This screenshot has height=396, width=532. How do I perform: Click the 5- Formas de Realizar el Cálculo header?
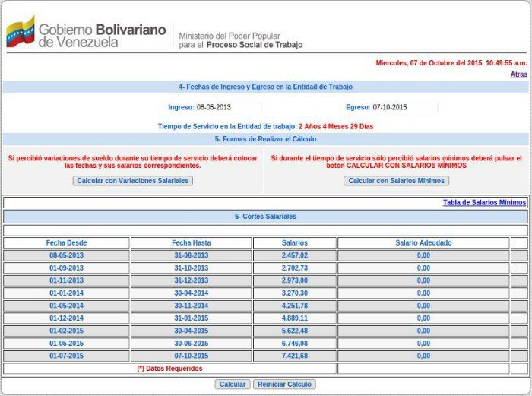pos(265,139)
